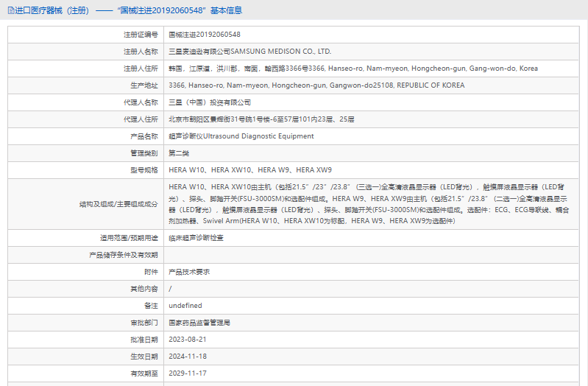Viewport: 588px width, 386px height.
Task: Click the 第二类 category value
Action: point(179,153)
